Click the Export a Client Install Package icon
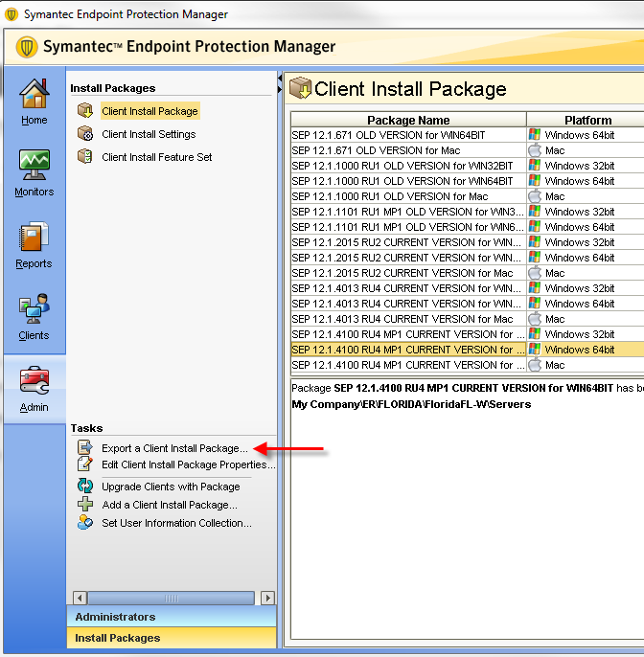This screenshot has height=657, width=644. click(x=85, y=447)
